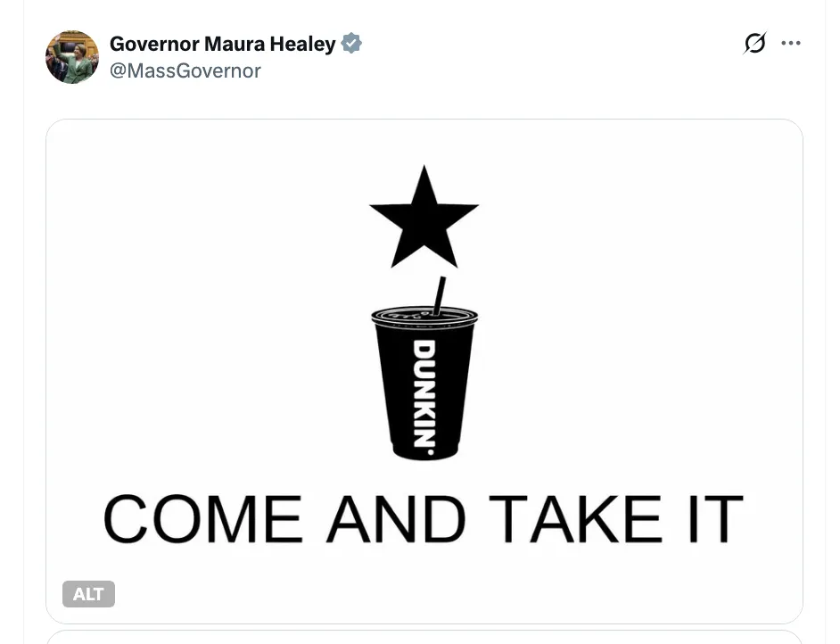Click the word TAKE in the image
This screenshot has height=644, width=840.
pyautogui.click(x=575, y=518)
